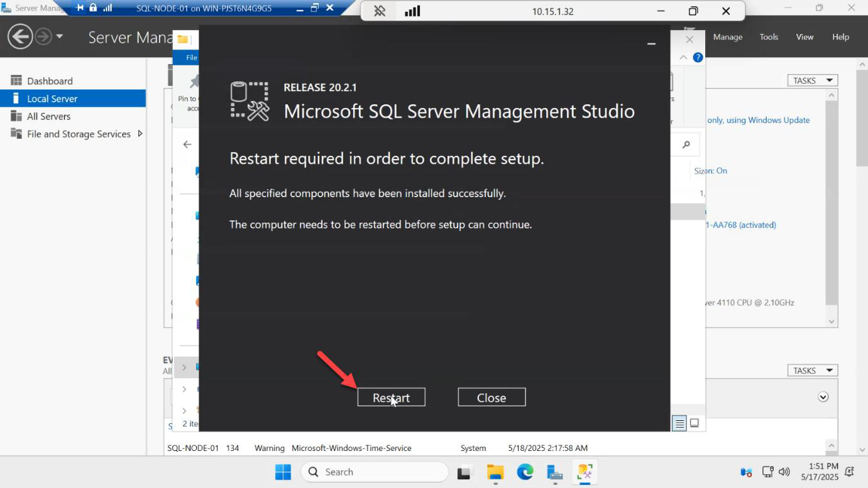Image resolution: width=868 pixels, height=488 pixels.
Task: Collapse the File Explorer ribbon chevron
Action: tap(683, 57)
